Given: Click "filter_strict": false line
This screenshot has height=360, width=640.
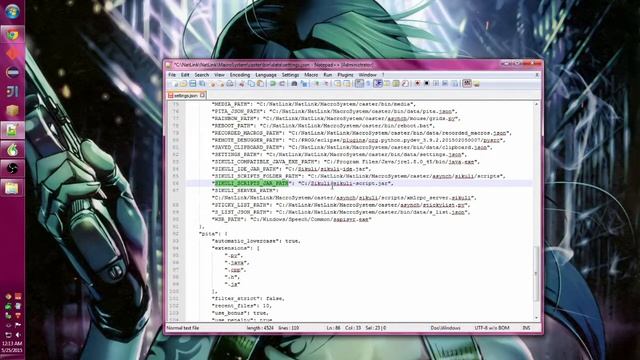Looking at the screenshot, I should [248, 298].
